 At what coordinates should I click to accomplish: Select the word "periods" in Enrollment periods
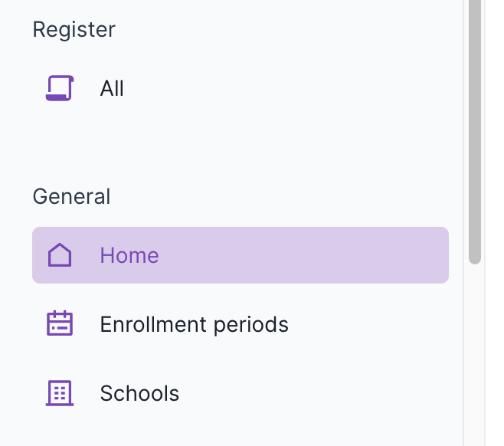(251, 324)
